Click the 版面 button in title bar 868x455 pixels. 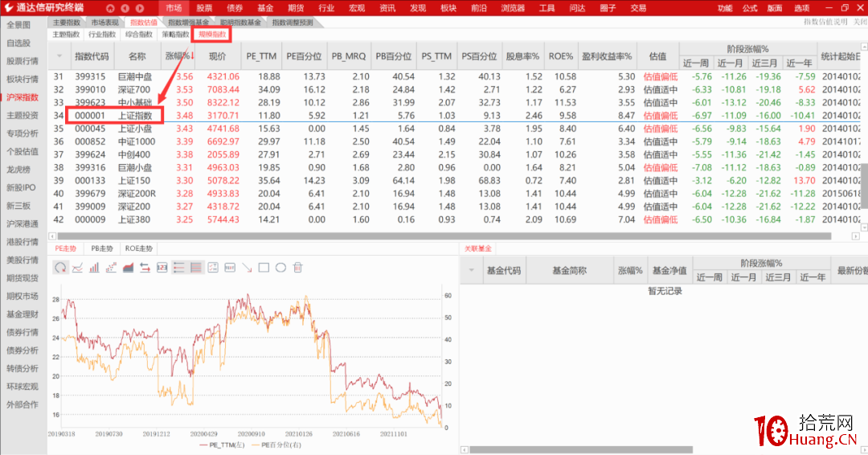[775, 8]
